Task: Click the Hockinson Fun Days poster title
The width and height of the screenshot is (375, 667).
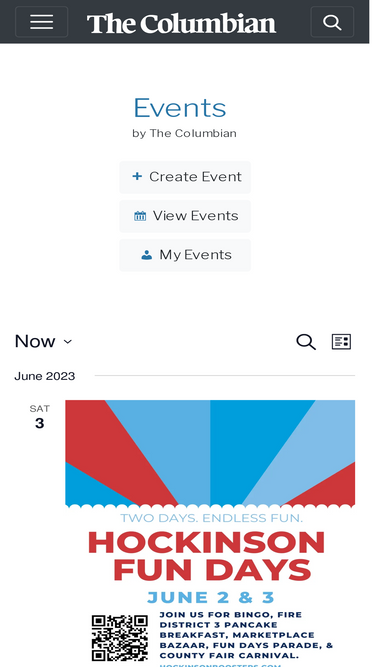Action: coord(207,556)
